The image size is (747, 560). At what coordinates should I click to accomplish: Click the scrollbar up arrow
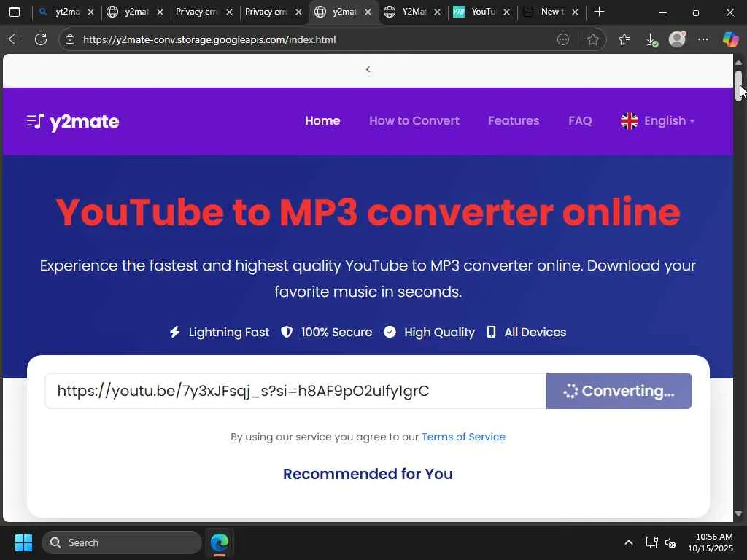(739, 62)
